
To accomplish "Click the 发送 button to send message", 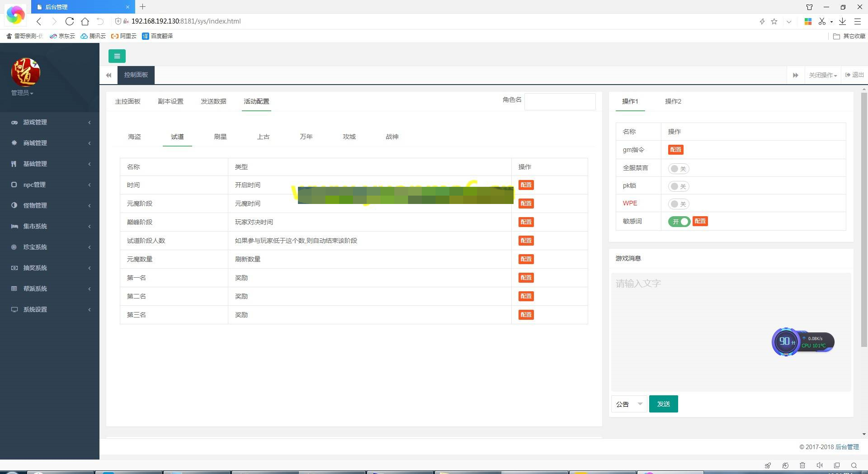I will [x=663, y=403].
